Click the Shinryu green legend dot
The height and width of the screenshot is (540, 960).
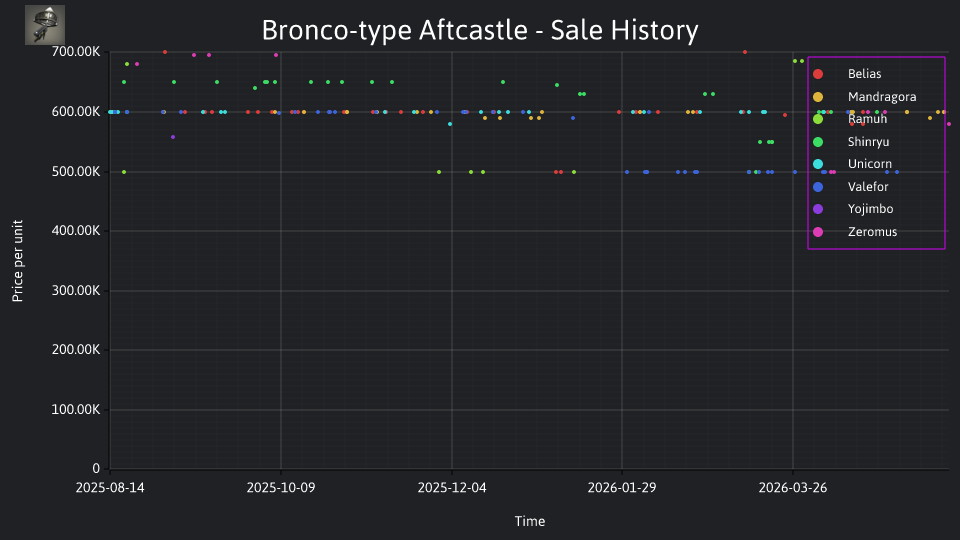coord(818,142)
